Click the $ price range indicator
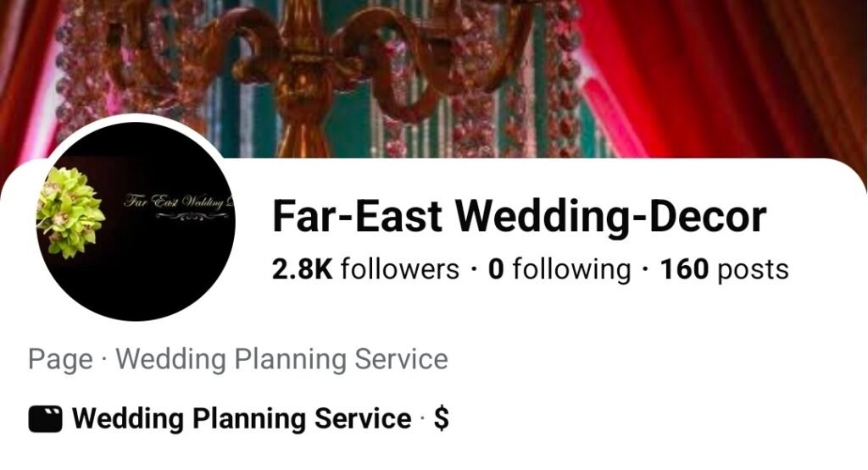The height and width of the screenshot is (470, 868). tap(441, 418)
